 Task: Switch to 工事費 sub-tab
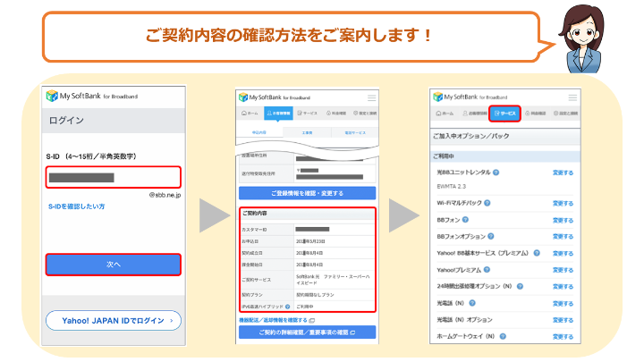coord(307,132)
